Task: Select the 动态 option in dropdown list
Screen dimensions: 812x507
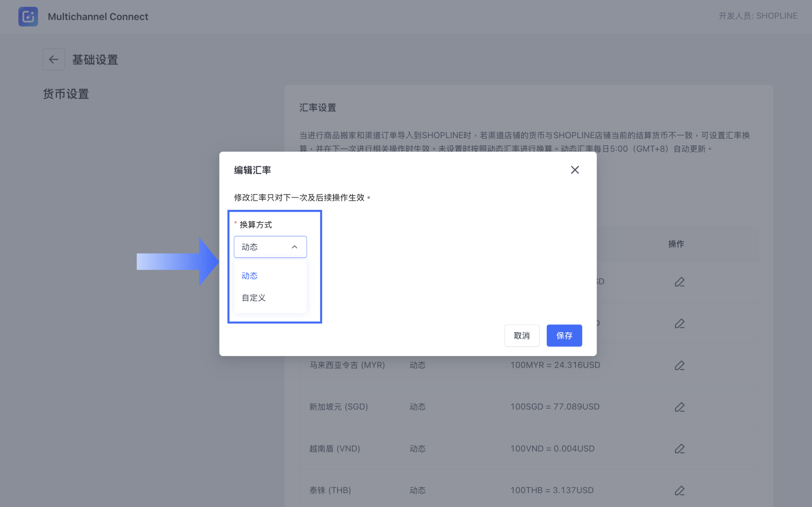Action: click(x=250, y=276)
